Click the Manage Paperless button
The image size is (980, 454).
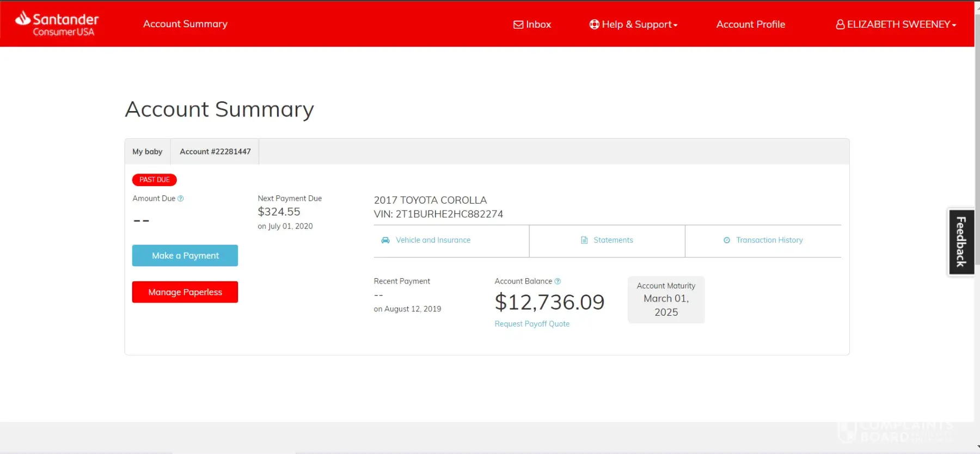point(185,292)
